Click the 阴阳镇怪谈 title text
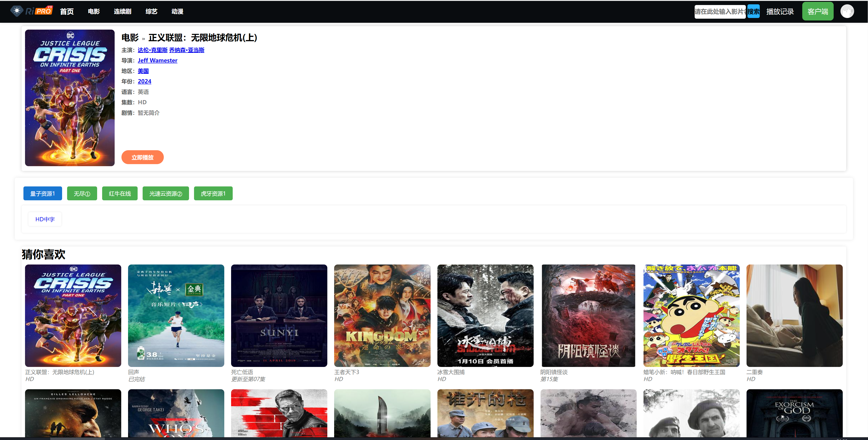The image size is (868, 440). (554, 372)
